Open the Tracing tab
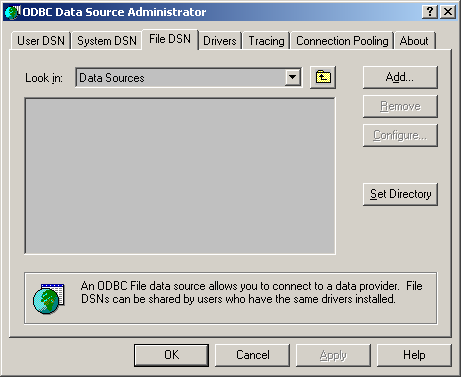Screen dimensions: 461x377 (x=266, y=41)
